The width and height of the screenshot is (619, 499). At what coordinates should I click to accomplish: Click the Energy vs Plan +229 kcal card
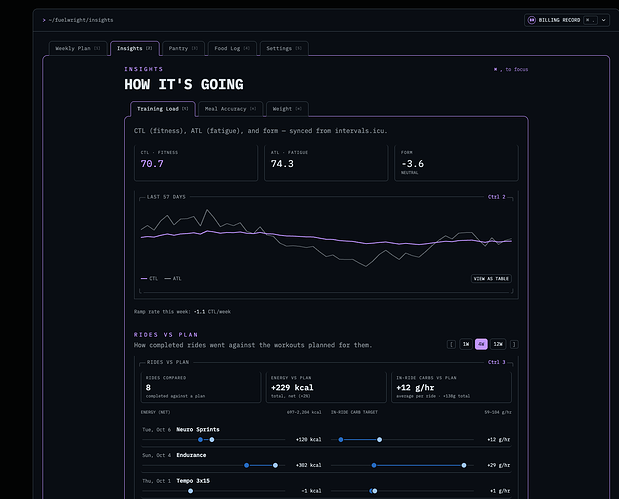[x=326, y=387]
